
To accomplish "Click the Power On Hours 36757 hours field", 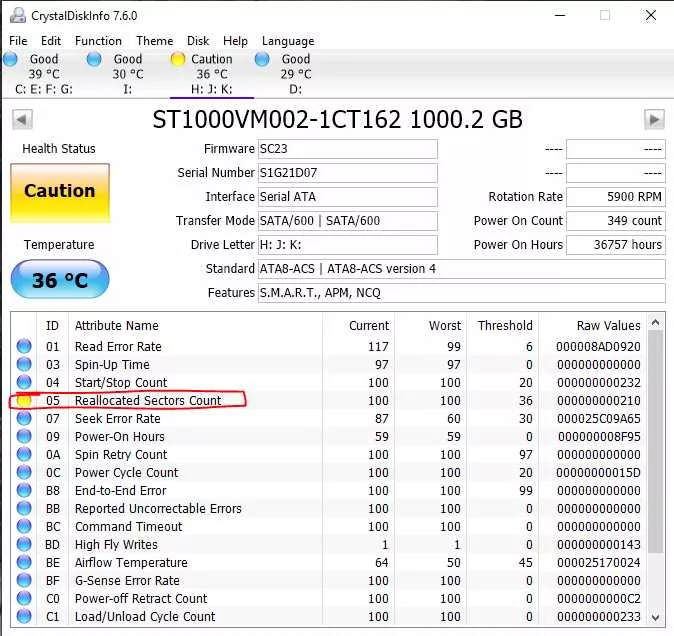I will (616, 245).
